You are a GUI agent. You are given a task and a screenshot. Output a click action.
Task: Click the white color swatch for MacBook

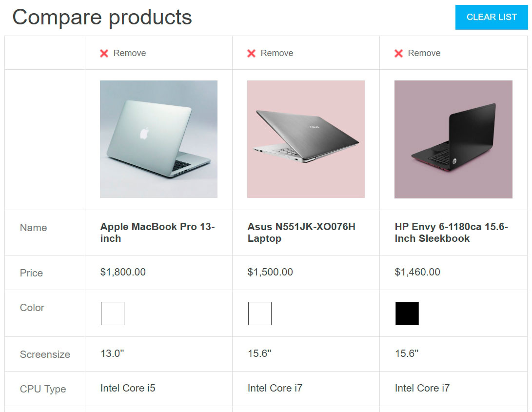point(113,314)
